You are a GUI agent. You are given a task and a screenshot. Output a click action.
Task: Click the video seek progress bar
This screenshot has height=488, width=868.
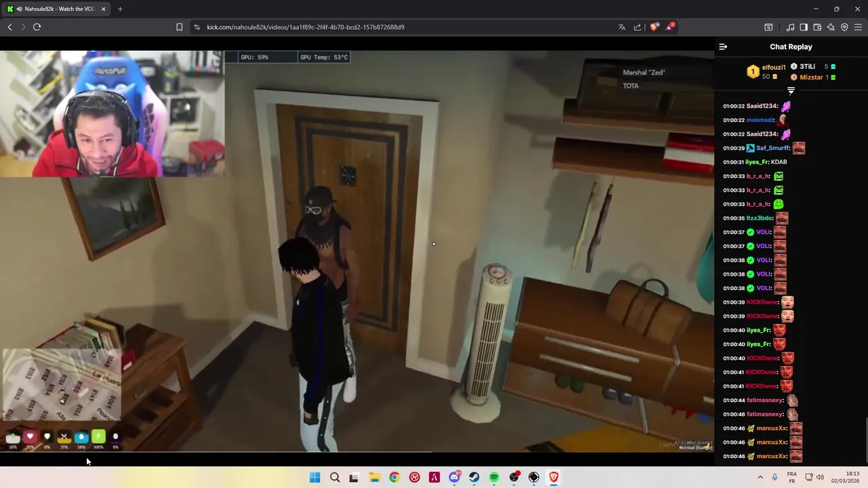coord(357,451)
